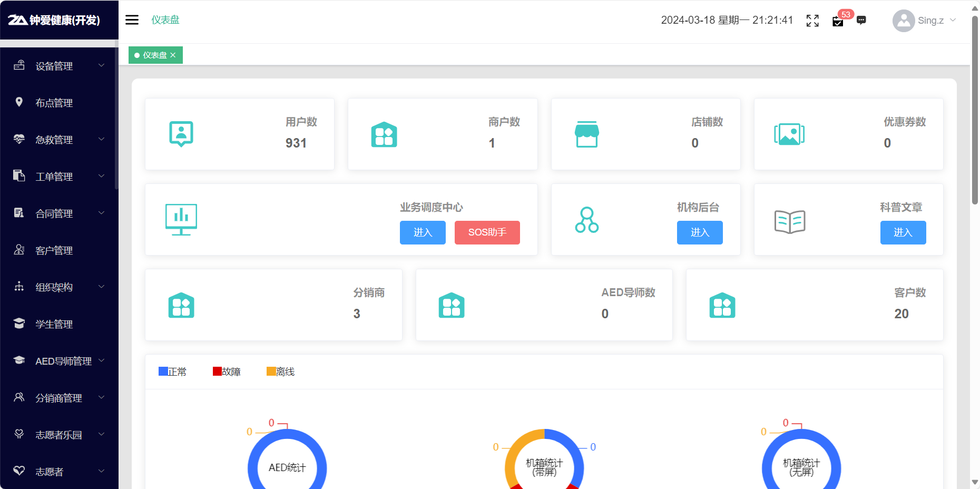Open the task notifications icon with badge 53
The height and width of the screenshot is (489, 980).
[x=838, y=21]
